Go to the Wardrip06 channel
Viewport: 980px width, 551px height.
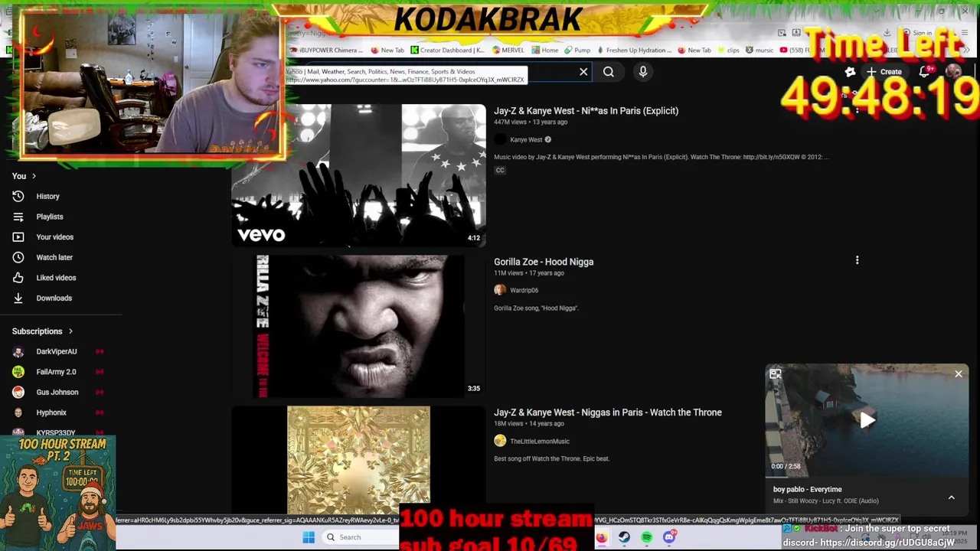pos(524,291)
